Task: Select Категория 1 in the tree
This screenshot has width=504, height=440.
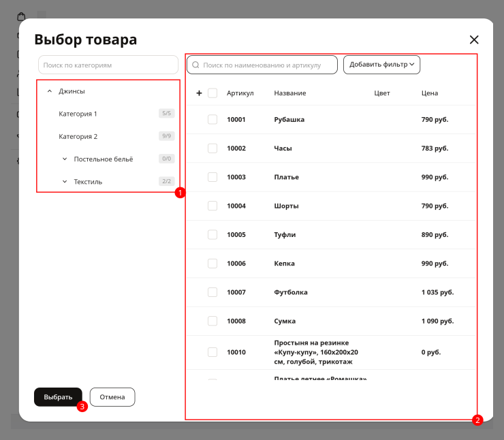Action: click(78, 114)
